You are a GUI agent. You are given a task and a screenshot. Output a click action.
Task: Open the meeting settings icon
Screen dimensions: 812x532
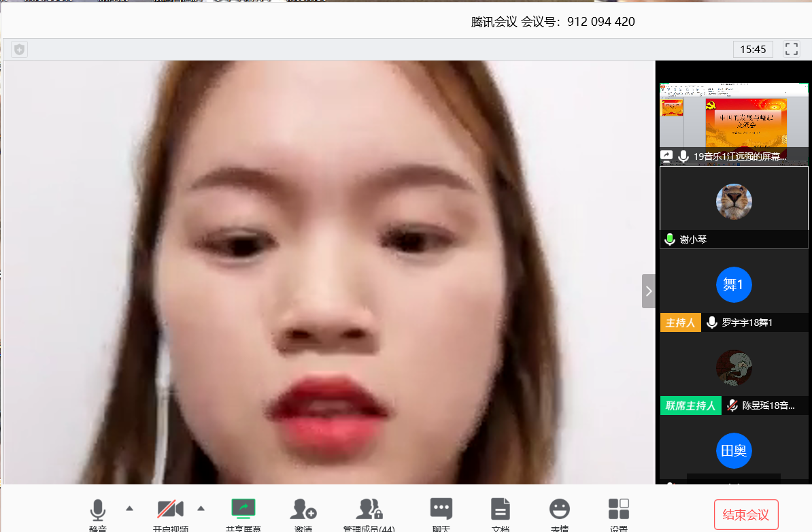618,510
